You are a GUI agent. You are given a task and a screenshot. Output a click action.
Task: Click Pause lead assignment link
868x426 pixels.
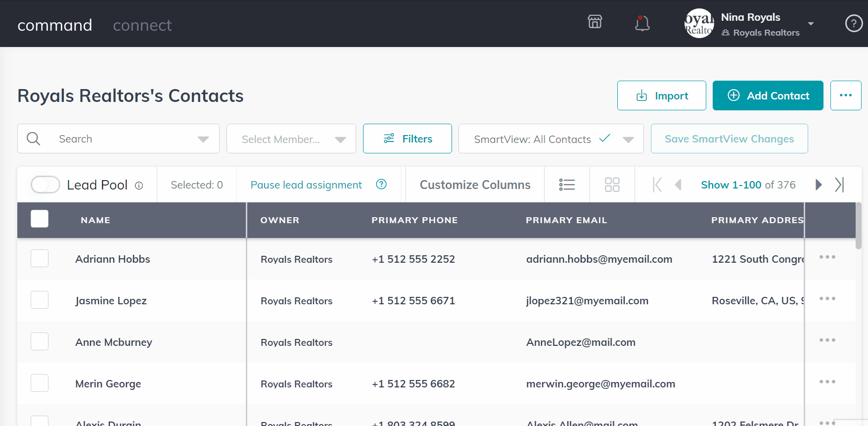click(306, 185)
